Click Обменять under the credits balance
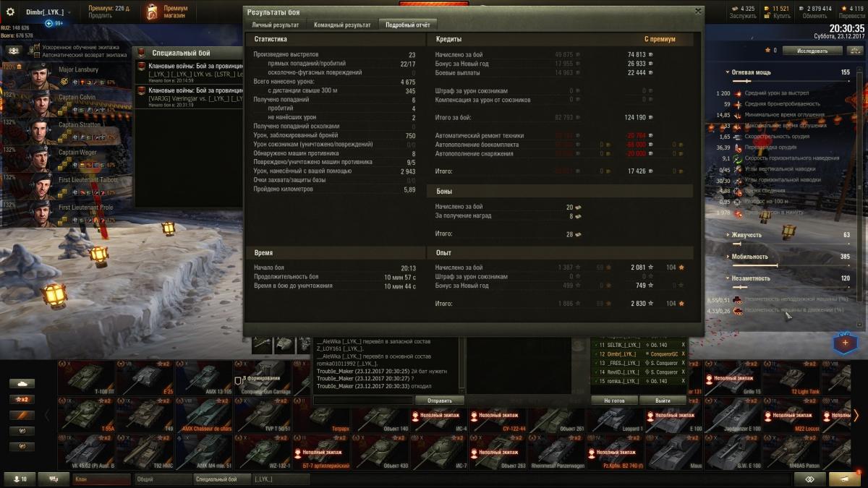The height and width of the screenshot is (488, 868). click(814, 16)
